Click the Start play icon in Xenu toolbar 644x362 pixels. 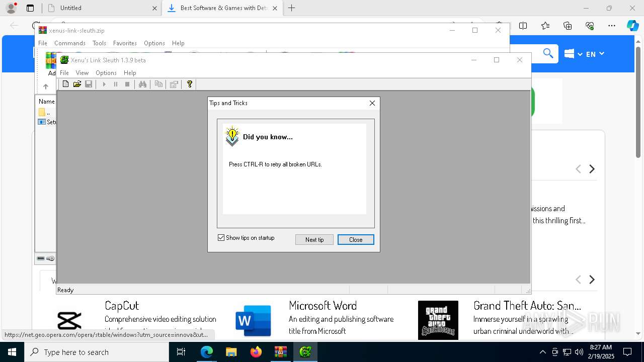coord(104,84)
